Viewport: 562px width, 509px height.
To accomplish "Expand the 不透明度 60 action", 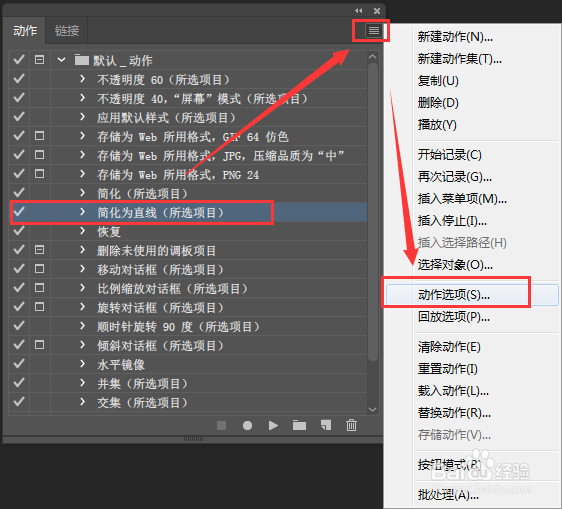I will pyautogui.click(x=82, y=79).
